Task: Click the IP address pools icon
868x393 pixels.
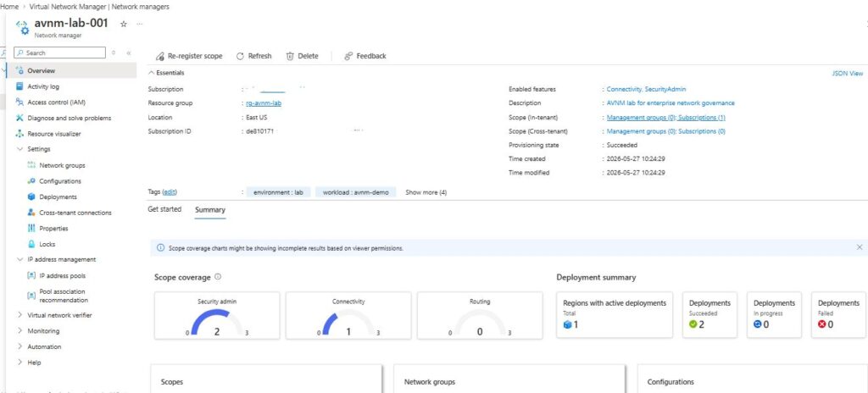Action: 31,275
